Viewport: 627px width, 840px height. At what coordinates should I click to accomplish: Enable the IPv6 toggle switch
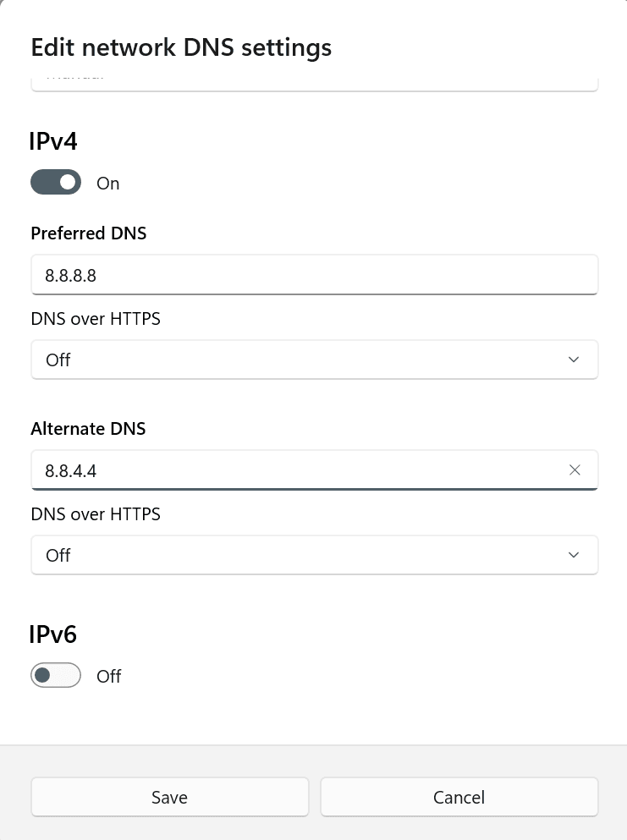coord(56,675)
